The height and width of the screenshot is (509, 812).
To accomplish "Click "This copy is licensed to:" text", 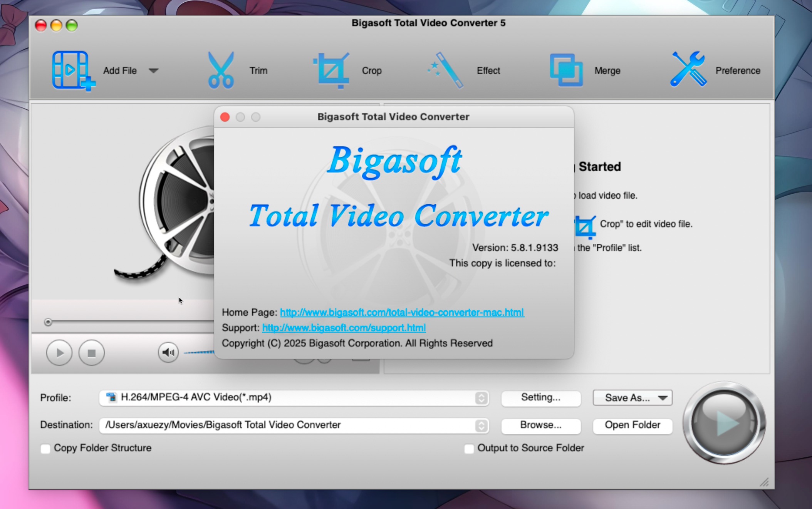I will [x=502, y=263].
